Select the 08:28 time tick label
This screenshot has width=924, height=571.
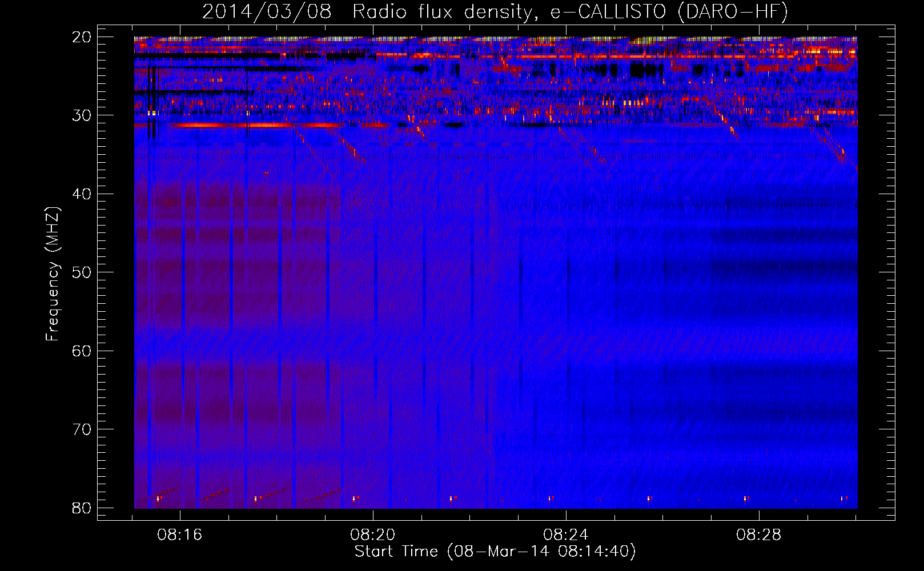[759, 535]
